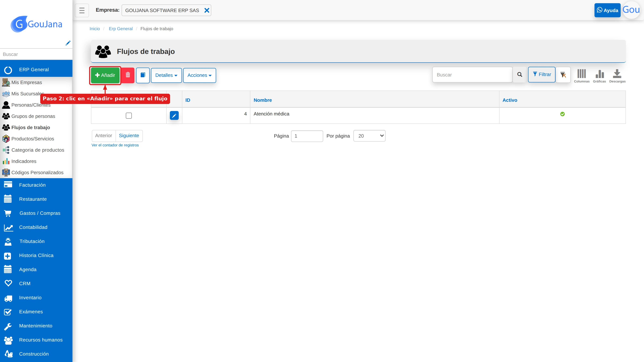Expand the Restaurante module
This screenshot has height=362, width=644.
[x=36, y=199]
